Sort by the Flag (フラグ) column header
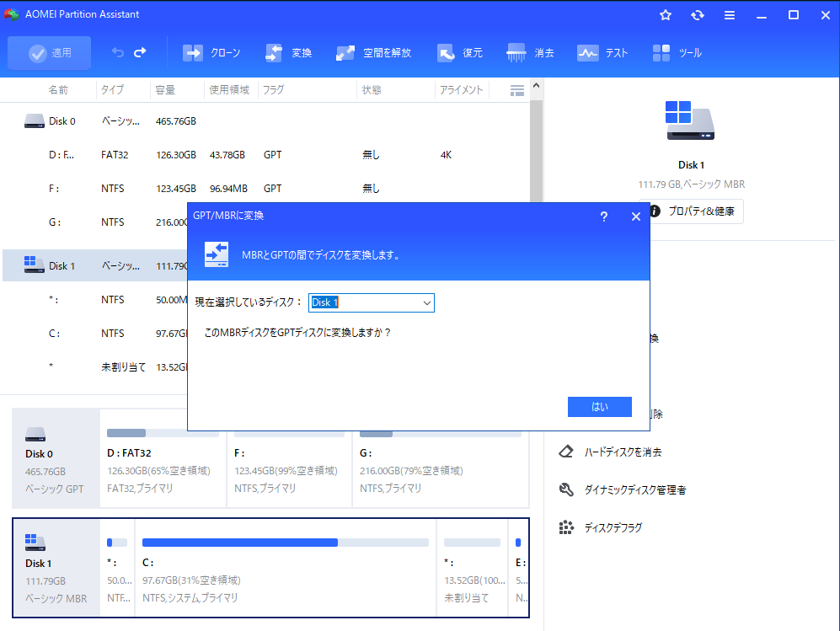The width and height of the screenshot is (840, 631). (x=273, y=90)
